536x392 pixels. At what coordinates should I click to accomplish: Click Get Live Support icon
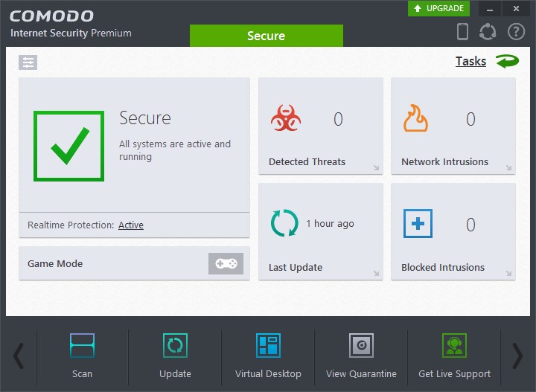454,345
